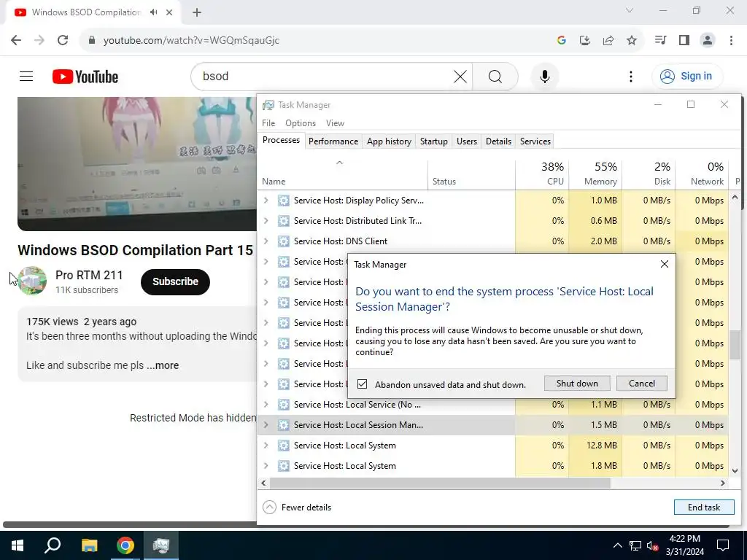Open YouTube settings three-dot menu

coord(631,76)
